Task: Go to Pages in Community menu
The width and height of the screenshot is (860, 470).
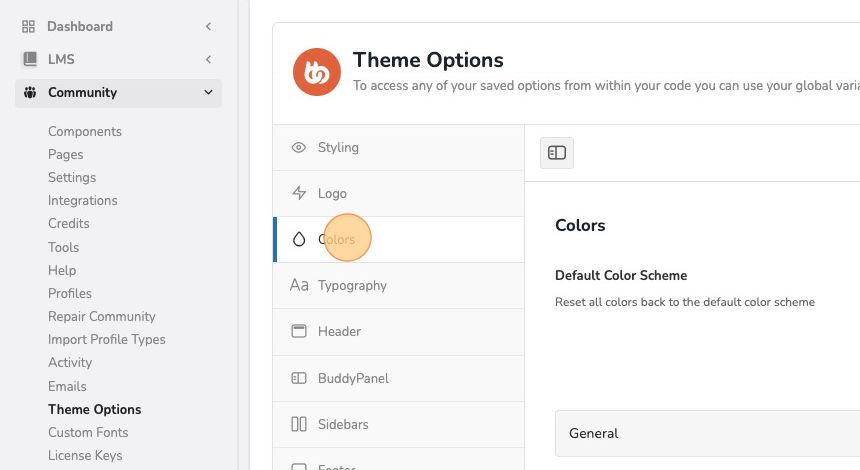Action: (65, 155)
